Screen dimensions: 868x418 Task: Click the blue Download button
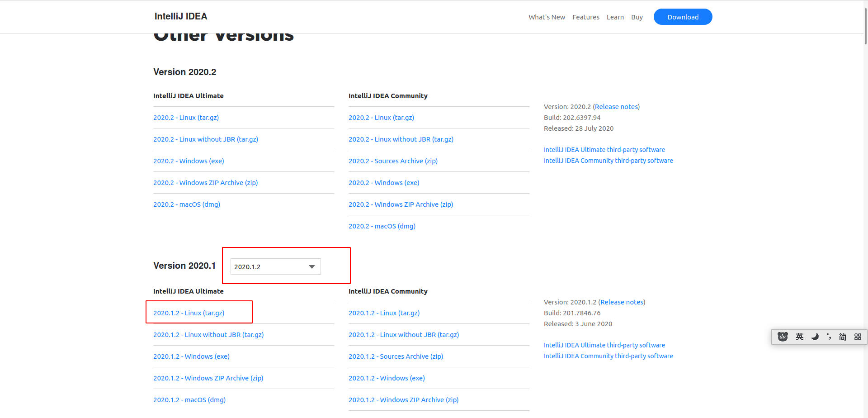pos(683,17)
